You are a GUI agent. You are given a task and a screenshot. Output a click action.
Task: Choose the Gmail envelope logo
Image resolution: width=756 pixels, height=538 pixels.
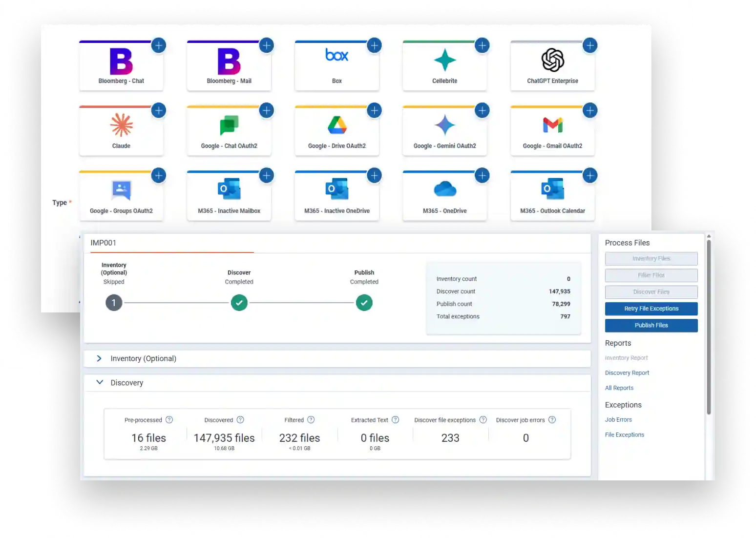(553, 125)
